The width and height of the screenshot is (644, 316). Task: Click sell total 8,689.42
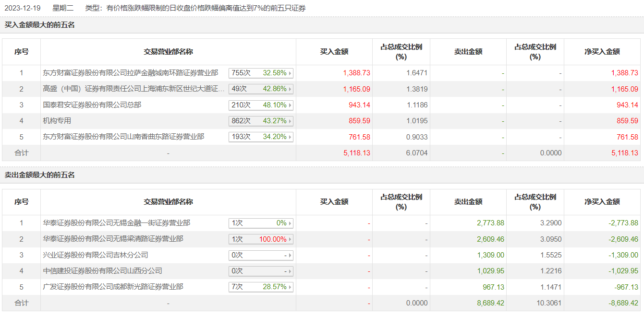(x=490, y=303)
